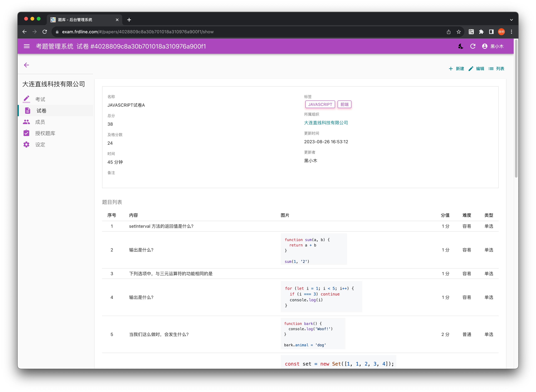The width and height of the screenshot is (536, 392).
Task: Reload the page with browser reload icon
Action: pos(45,32)
